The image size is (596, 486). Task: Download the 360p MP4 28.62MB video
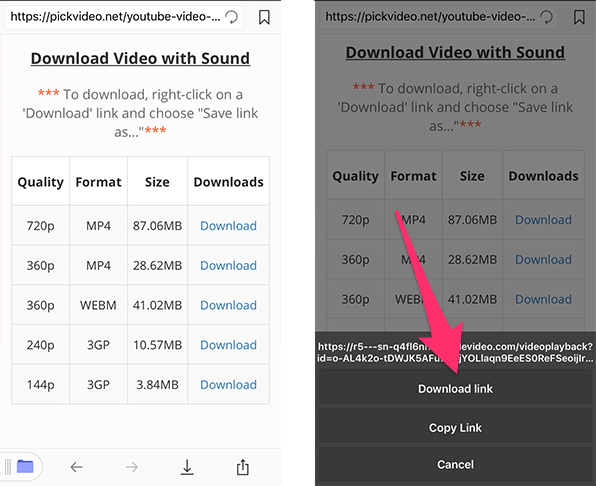pos(228,265)
